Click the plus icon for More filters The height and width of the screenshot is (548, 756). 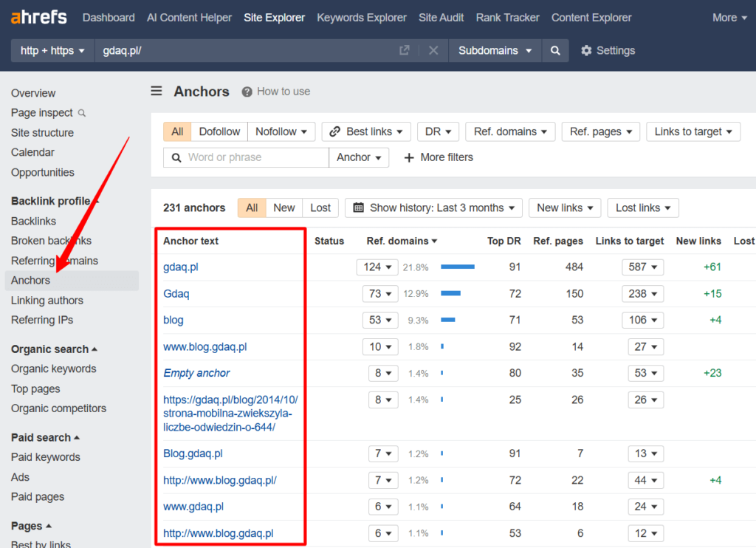pyautogui.click(x=409, y=157)
